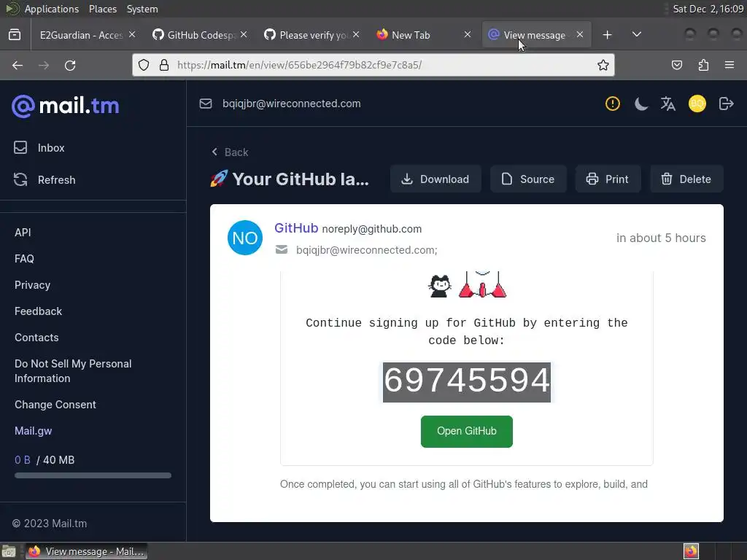Close the New Tab tab
Image resolution: width=747 pixels, height=560 pixels.
[468, 34]
